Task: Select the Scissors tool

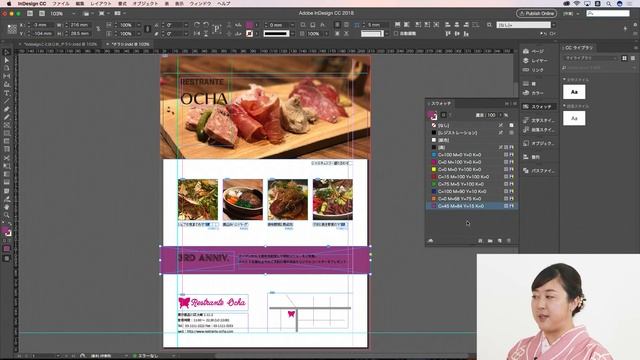Action: pos(7,158)
